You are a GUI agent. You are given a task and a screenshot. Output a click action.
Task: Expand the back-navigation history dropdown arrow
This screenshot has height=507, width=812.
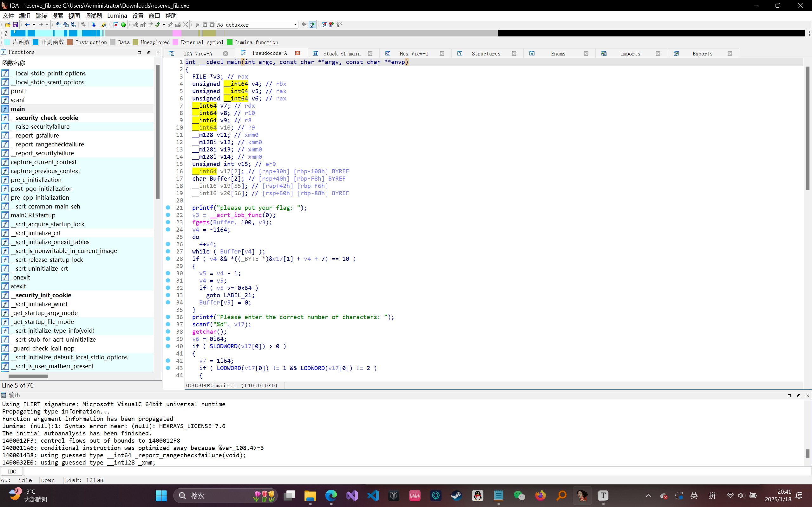pos(34,25)
